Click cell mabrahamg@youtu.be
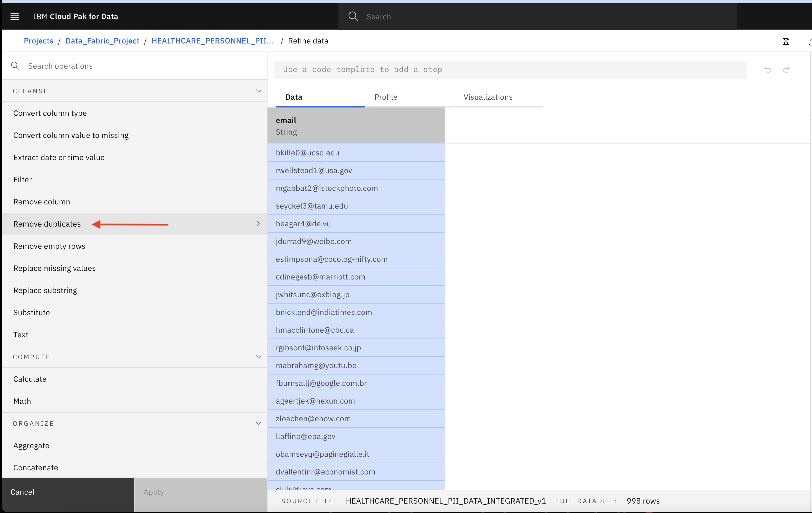This screenshot has height=513, width=812. 356,366
